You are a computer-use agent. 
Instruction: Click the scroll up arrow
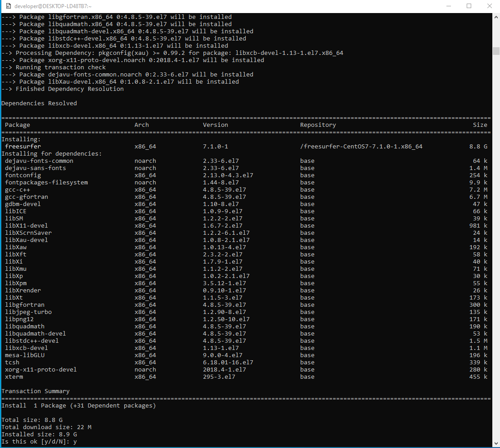[496, 17]
